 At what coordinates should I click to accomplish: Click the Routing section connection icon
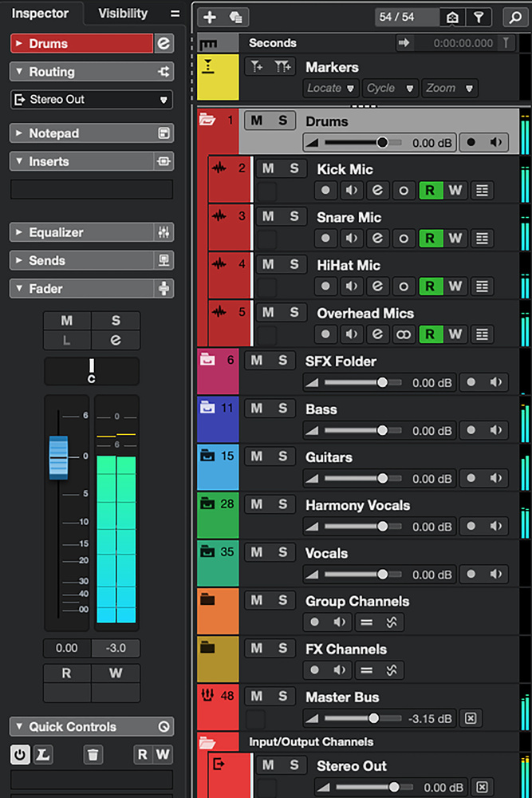pyautogui.click(x=164, y=72)
